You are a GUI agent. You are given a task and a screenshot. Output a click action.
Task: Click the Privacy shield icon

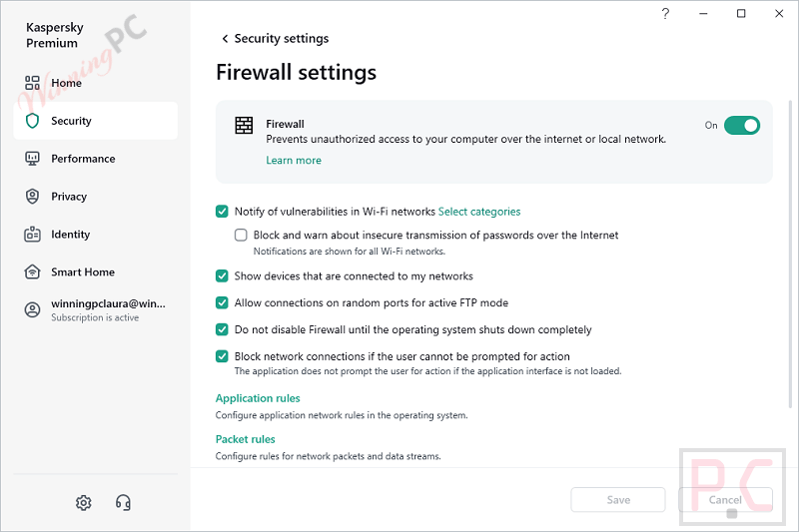(x=32, y=196)
